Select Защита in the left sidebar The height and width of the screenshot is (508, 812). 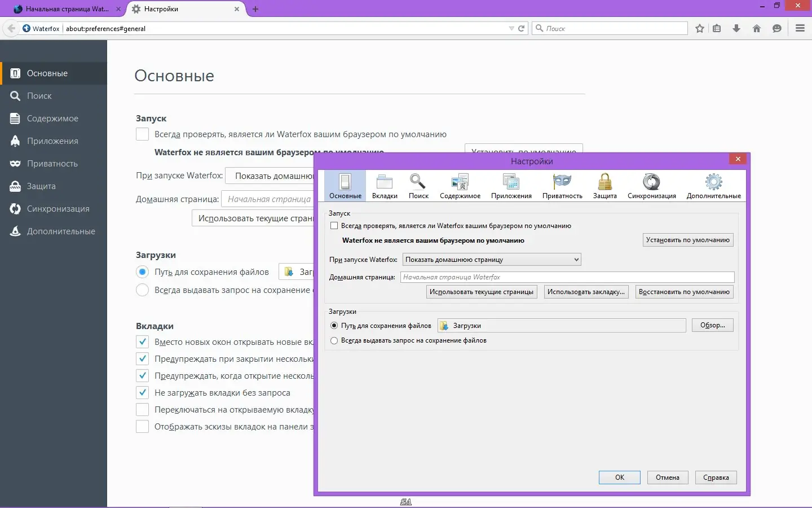pyautogui.click(x=54, y=186)
